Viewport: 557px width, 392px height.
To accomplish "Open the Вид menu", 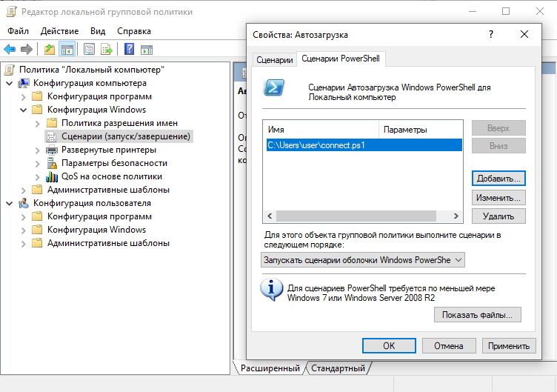I will pyautogui.click(x=98, y=31).
